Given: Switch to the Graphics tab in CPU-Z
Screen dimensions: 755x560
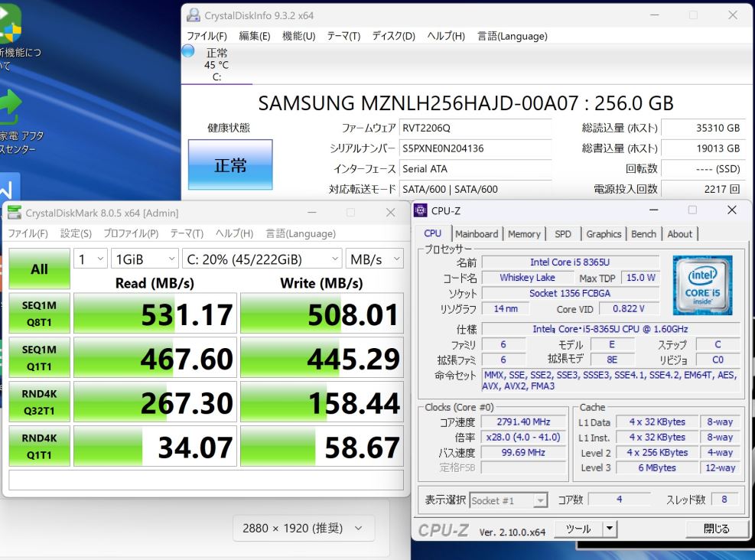Looking at the screenshot, I should pyautogui.click(x=604, y=234).
